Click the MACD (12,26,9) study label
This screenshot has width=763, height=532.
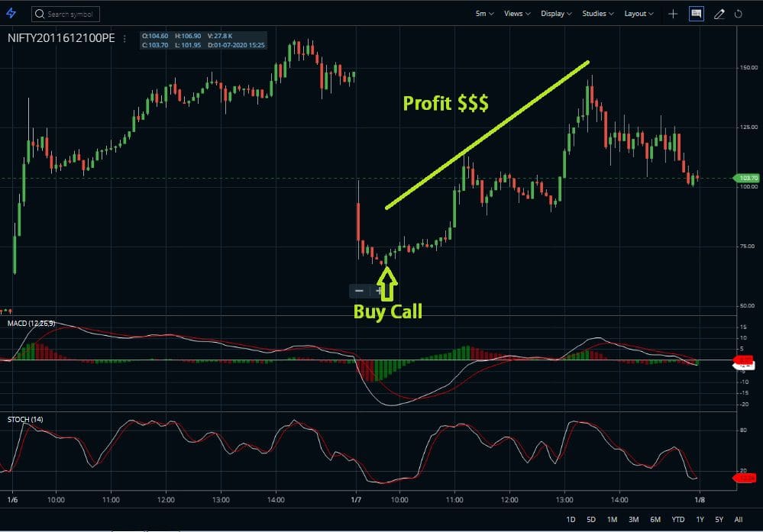click(31, 324)
